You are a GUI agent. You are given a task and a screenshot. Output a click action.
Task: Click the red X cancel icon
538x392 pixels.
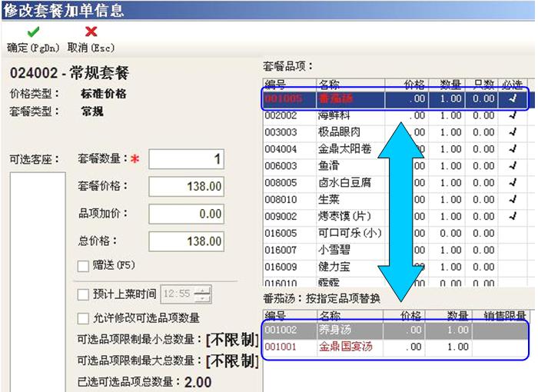(x=91, y=32)
